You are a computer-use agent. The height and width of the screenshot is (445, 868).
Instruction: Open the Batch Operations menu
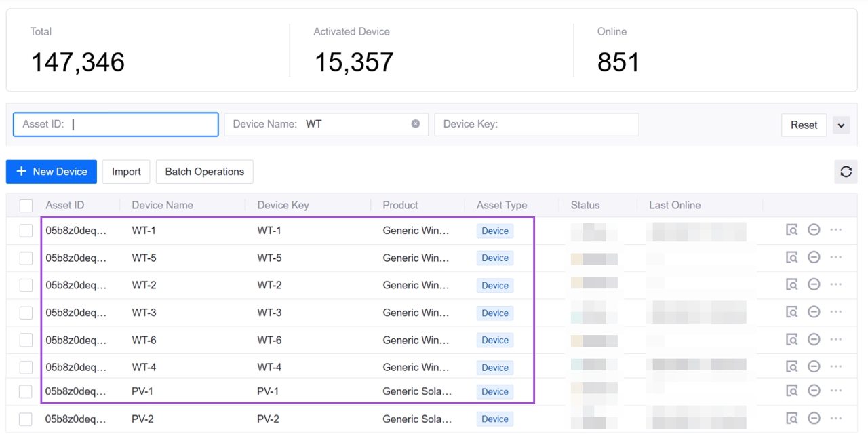(x=204, y=172)
